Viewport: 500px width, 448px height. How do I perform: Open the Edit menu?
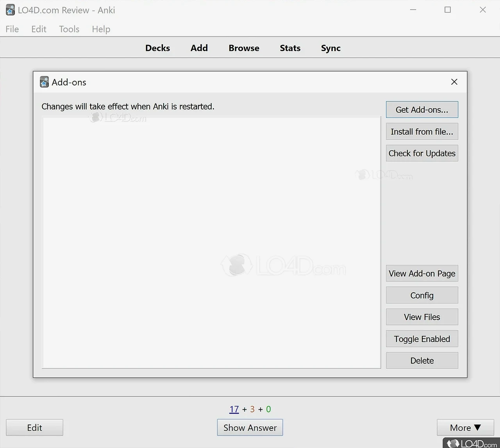pyautogui.click(x=39, y=29)
